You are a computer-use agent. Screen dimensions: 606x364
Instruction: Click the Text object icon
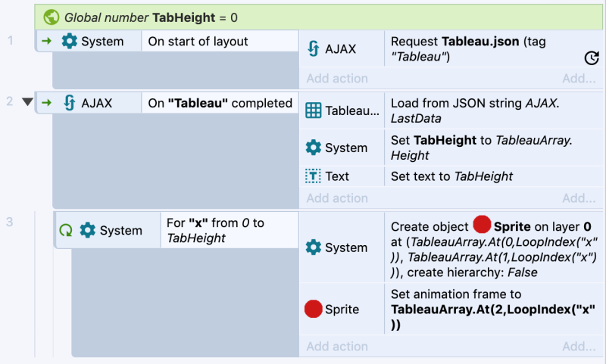tap(314, 176)
